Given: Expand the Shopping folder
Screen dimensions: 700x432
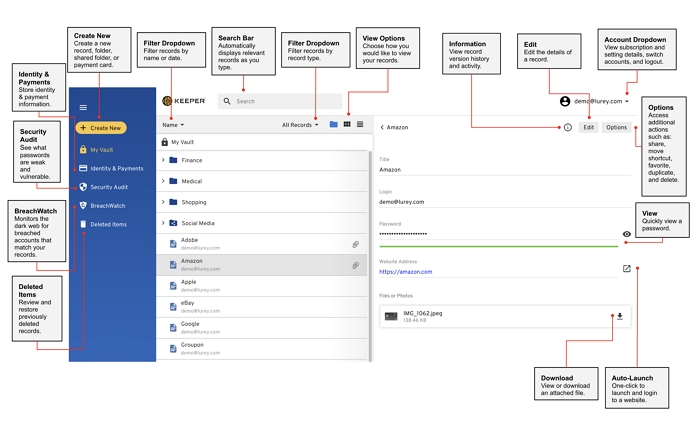Looking at the screenshot, I should (x=163, y=202).
